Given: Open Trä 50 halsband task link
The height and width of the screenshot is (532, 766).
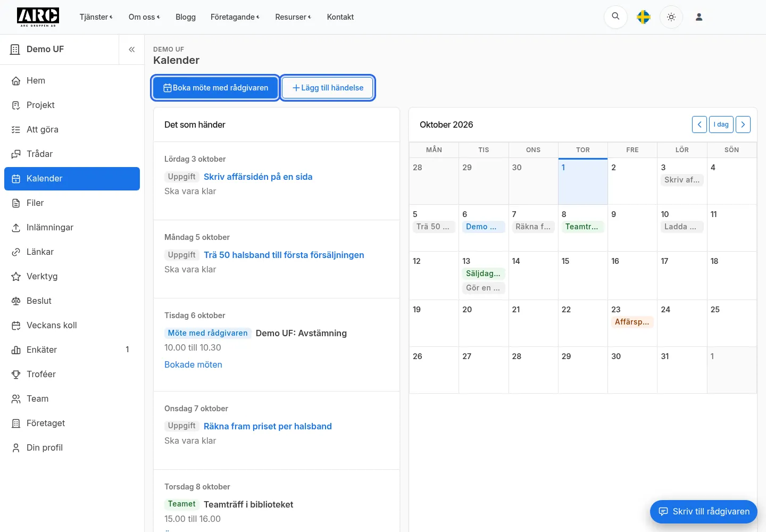Looking at the screenshot, I should [x=284, y=255].
